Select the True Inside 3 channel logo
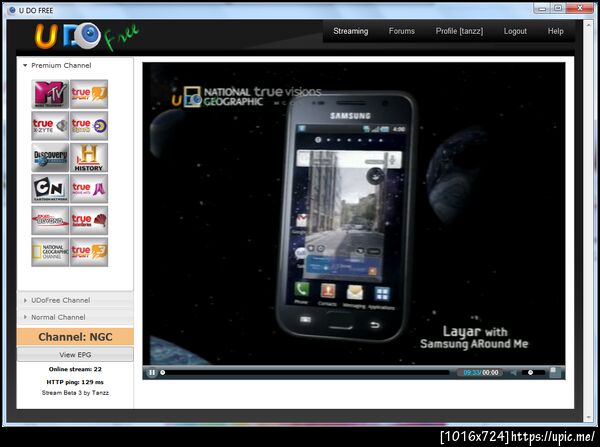The height and width of the screenshot is (447, 600). coord(89,252)
